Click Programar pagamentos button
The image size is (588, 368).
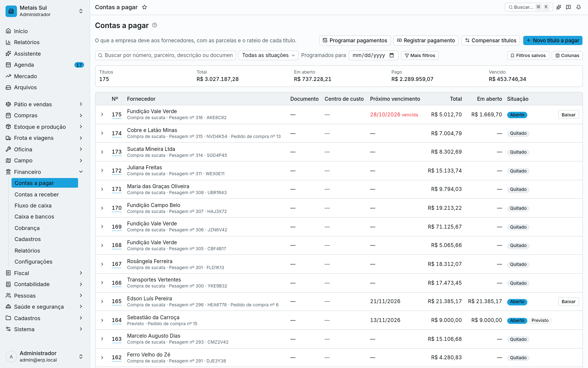[x=355, y=40]
